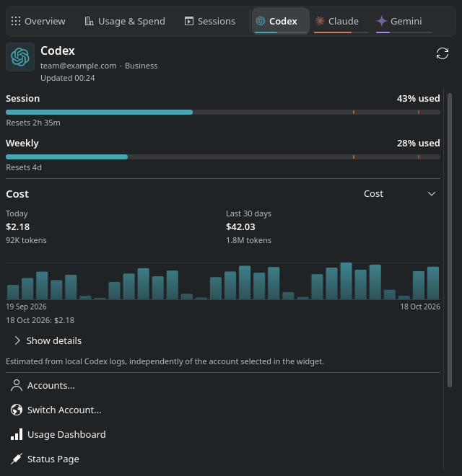This screenshot has height=476, width=462.
Task: Click the 'team@example.com' account text
Action: 79,66
